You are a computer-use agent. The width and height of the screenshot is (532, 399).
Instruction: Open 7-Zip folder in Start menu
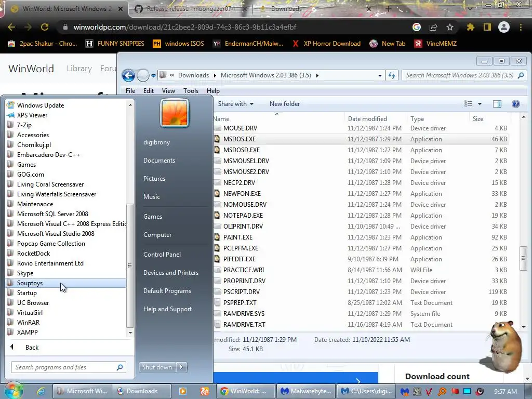click(24, 125)
